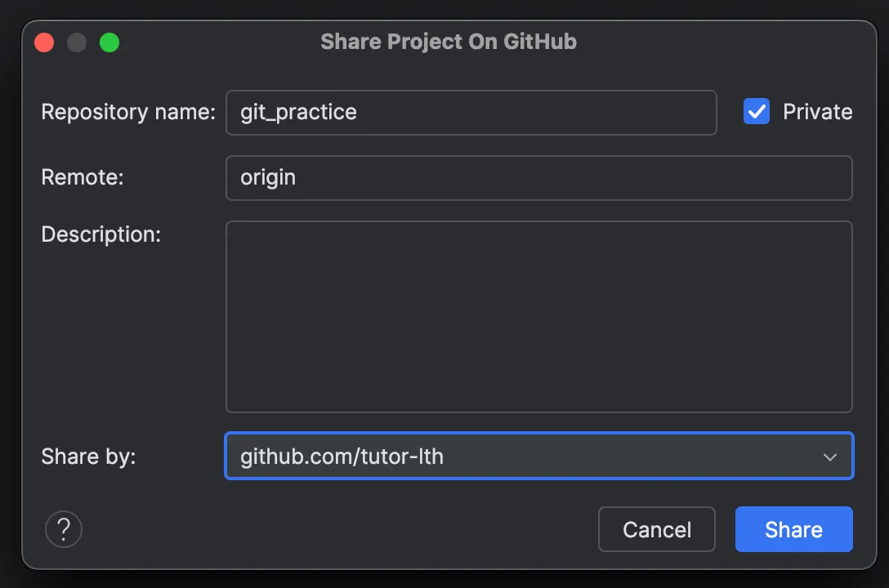The width and height of the screenshot is (889, 588).
Task: Click the green zoom window button
Action: (109, 42)
